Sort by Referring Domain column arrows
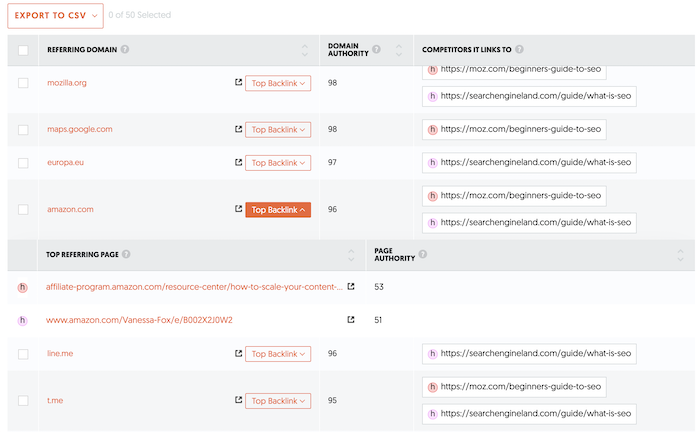Screen dimensions: 700x432 click(305, 50)
